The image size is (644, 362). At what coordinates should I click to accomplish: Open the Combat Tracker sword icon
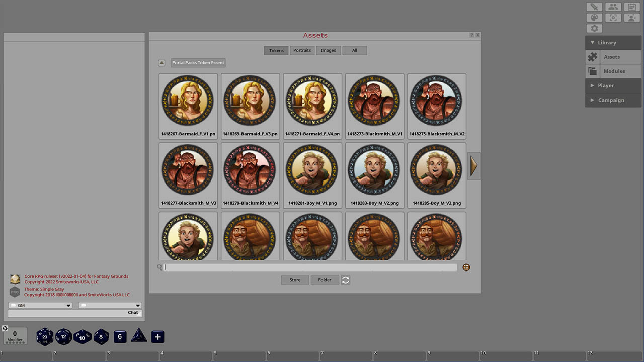pos(594,7)
